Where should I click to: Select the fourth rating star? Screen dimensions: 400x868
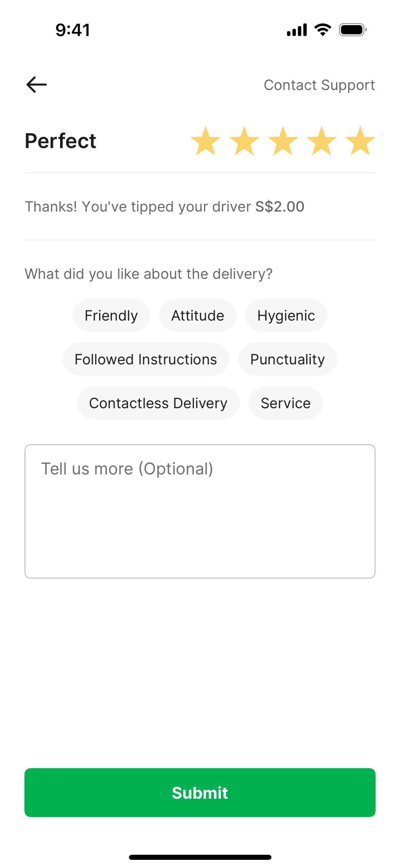point(322,141)
